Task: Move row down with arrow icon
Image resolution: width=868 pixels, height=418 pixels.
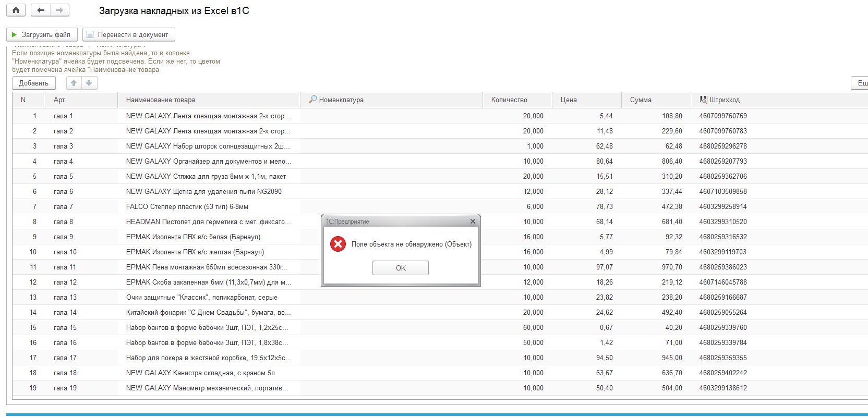Action: click(89, 83)
